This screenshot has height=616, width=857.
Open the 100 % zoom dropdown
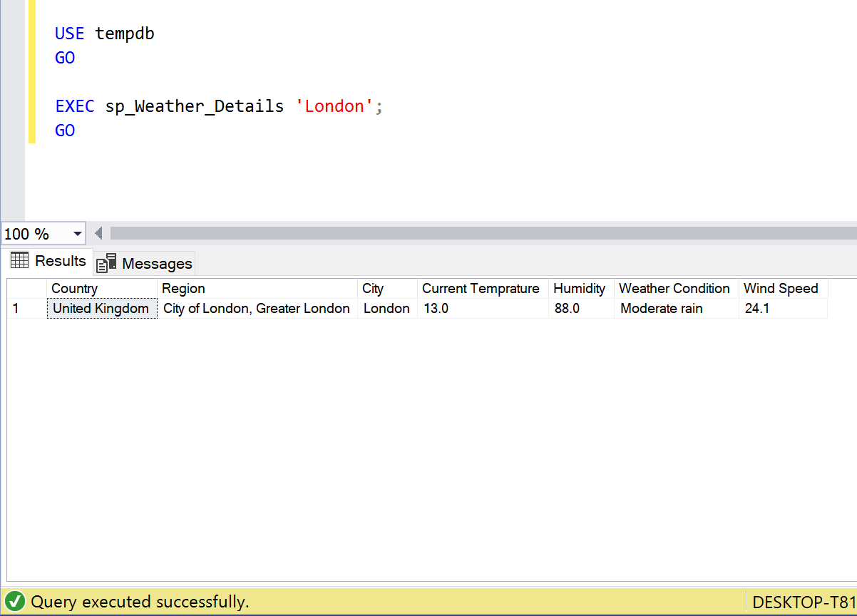click(77, 234)
